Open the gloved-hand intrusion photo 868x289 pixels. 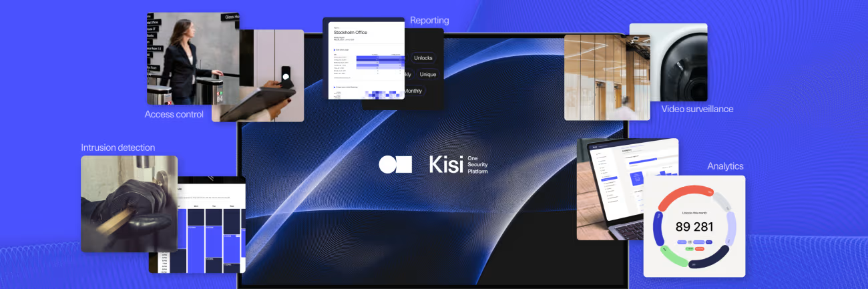(130, 204)
